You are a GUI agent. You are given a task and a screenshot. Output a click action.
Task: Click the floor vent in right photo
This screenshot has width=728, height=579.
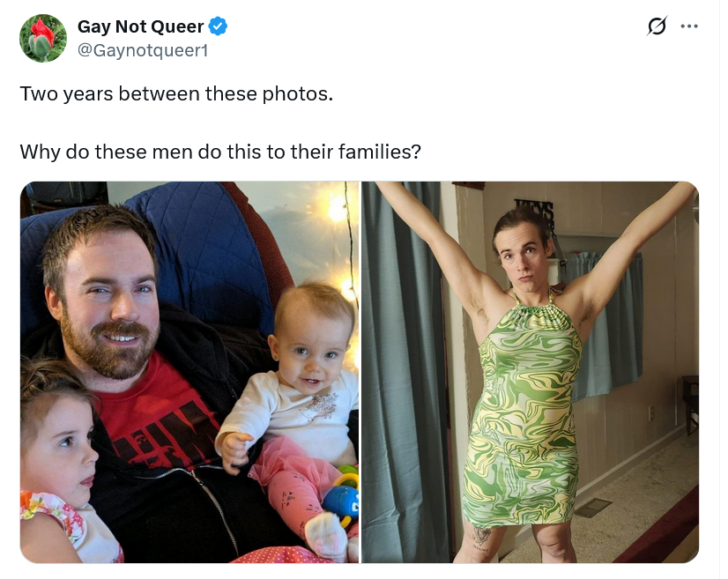tap(591, 507)
